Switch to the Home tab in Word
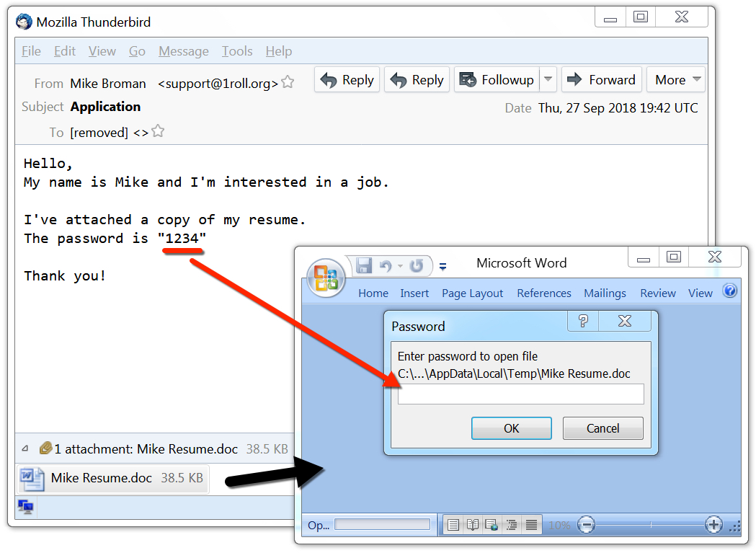 point(373,293)
